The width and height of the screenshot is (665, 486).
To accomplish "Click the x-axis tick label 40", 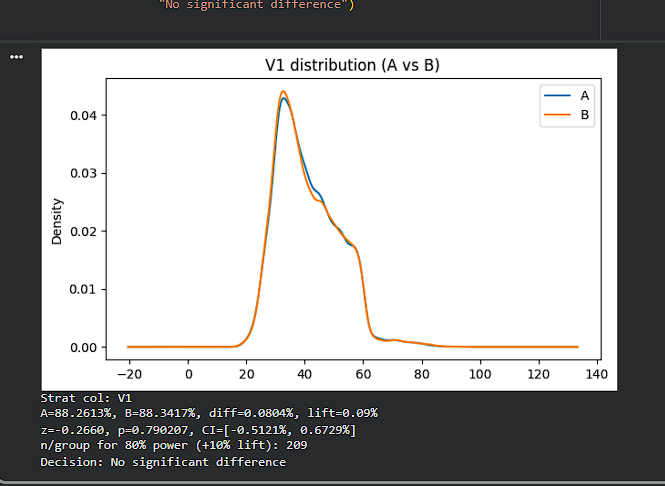I will pyautogui.click(x=305, y=374).
